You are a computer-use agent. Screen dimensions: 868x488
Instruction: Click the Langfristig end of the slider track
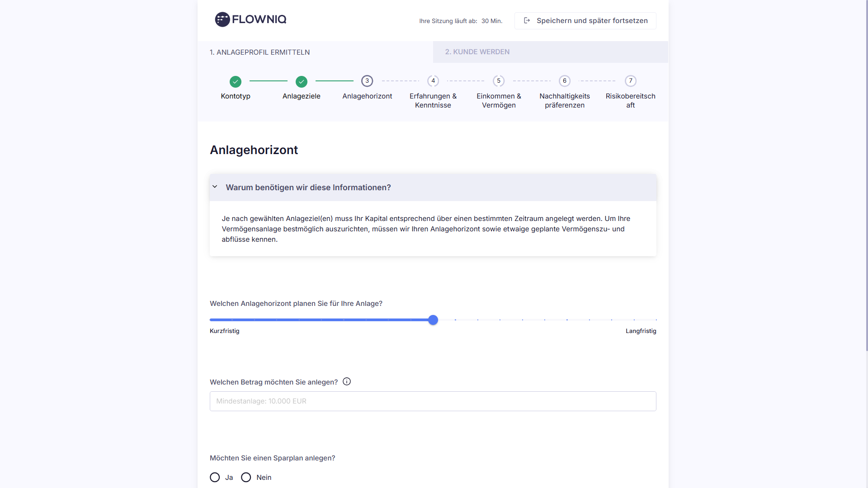tap(655, 320)
